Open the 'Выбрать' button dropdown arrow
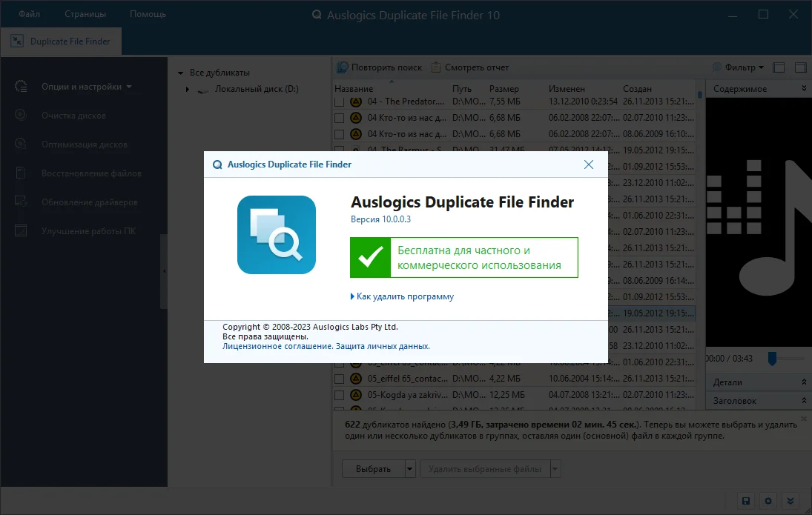 (x=409, y=469)
